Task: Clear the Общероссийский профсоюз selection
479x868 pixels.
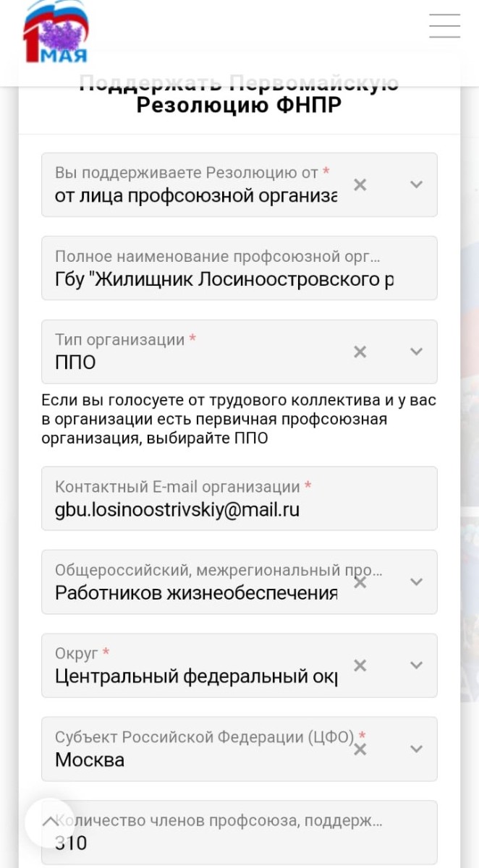Action: pyautogui.click(x=360, y=582)
